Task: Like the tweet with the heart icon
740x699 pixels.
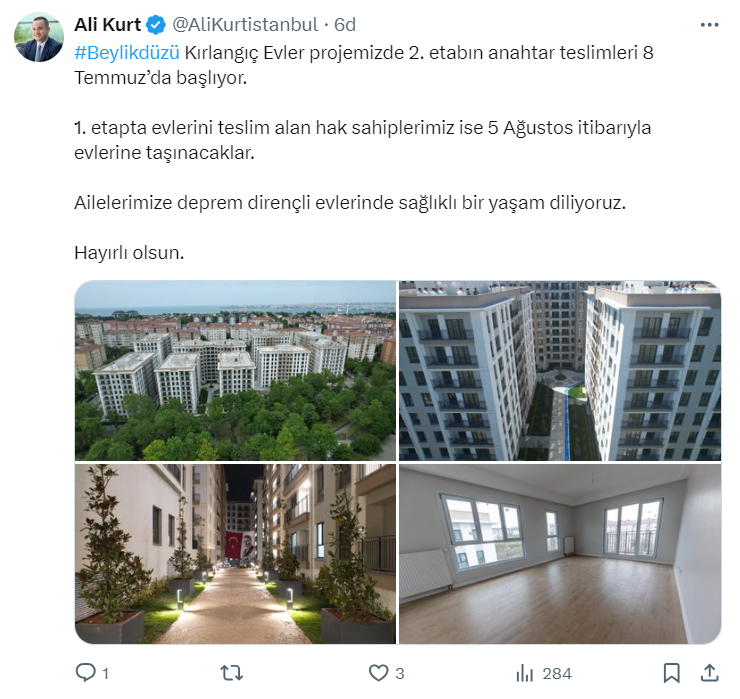Action: pyautogui.click(x=378, y=673)
